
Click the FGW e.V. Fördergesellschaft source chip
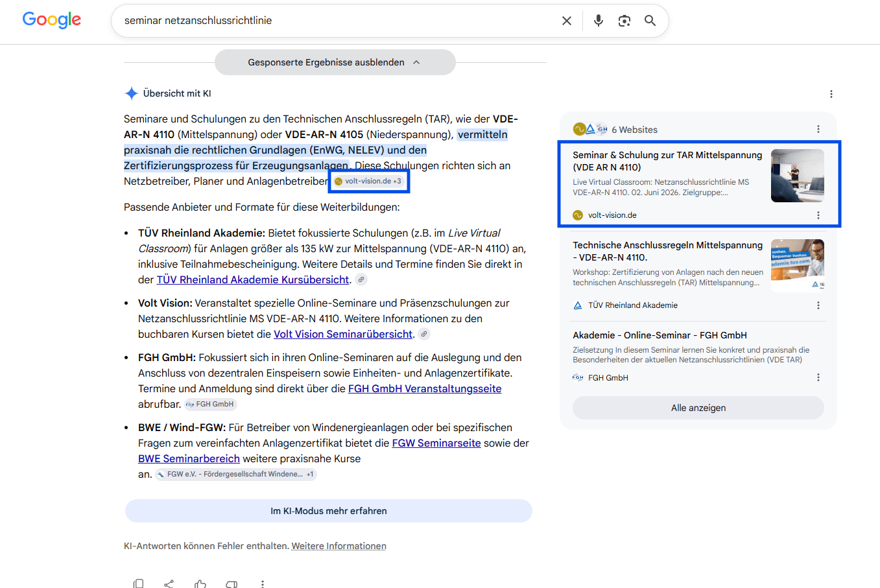pos(236,474)
